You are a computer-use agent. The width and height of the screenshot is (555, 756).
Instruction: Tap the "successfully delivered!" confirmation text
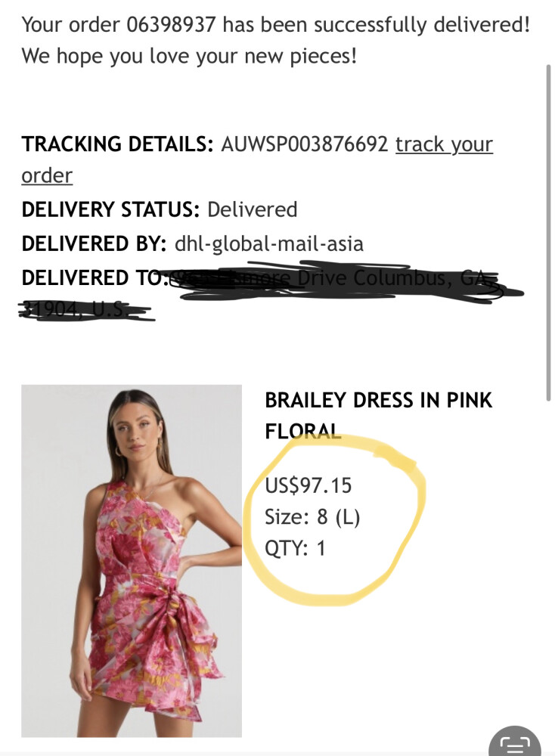pyautogui.click(x=422, y=24)
